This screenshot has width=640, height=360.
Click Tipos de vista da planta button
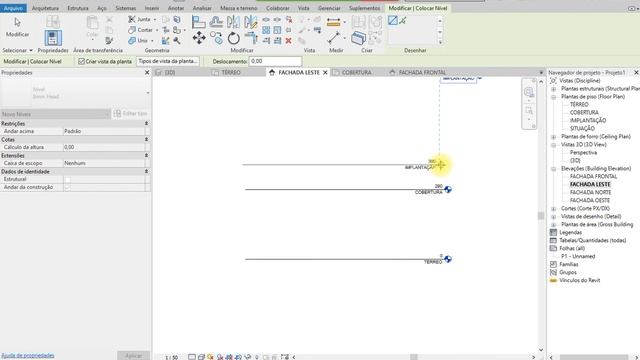click(x=168, y=61)
